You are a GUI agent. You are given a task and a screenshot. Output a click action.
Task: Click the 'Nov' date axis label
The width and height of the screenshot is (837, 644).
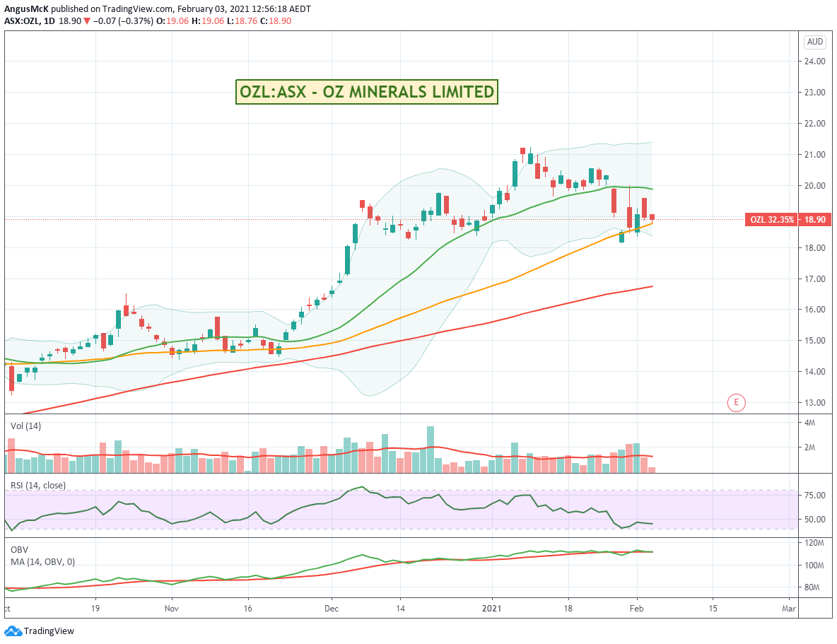(x=171, y=608)
